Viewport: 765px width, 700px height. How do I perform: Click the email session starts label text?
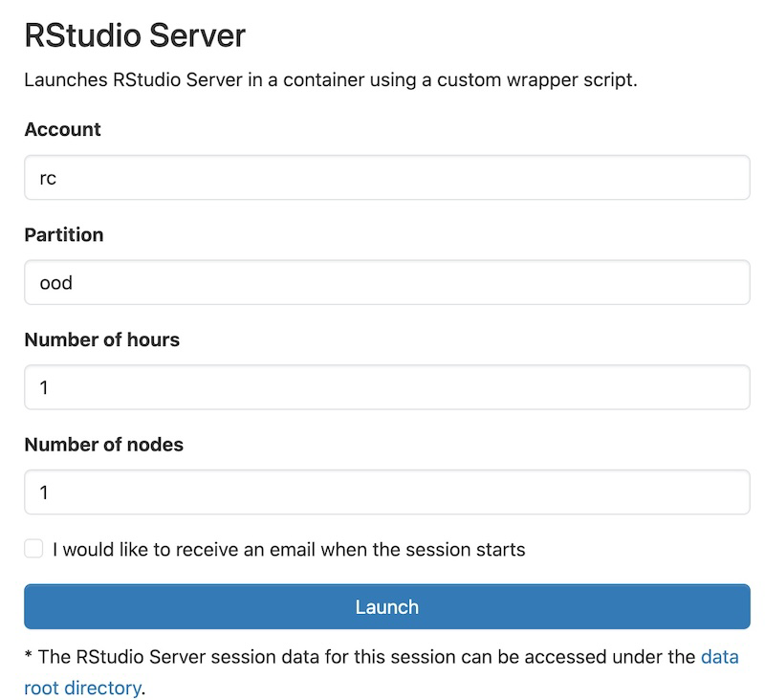[289, 549]
